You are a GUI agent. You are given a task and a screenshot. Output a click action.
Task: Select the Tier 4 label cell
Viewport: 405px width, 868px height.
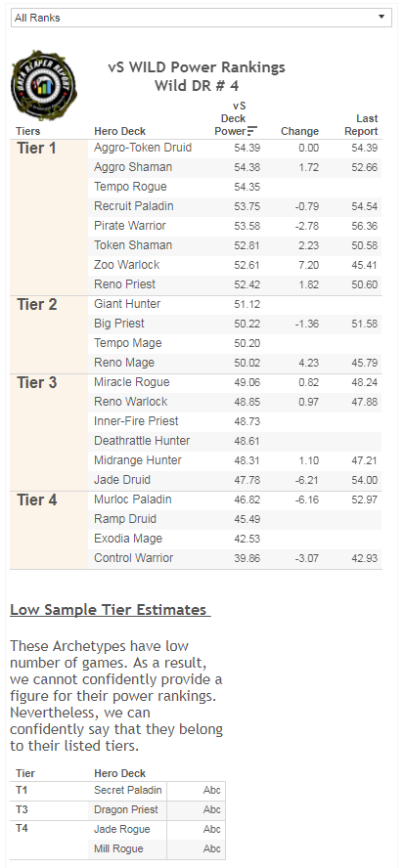click(x=49, y=530)
